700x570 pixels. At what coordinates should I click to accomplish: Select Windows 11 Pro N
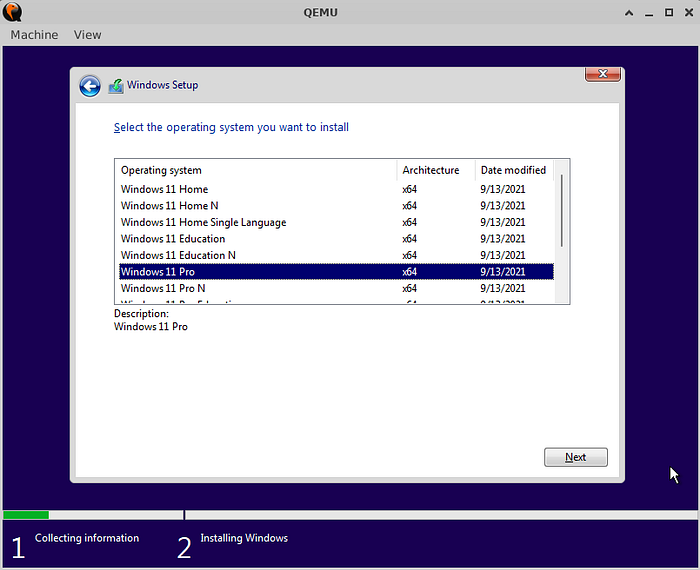[x=336, y=288]
